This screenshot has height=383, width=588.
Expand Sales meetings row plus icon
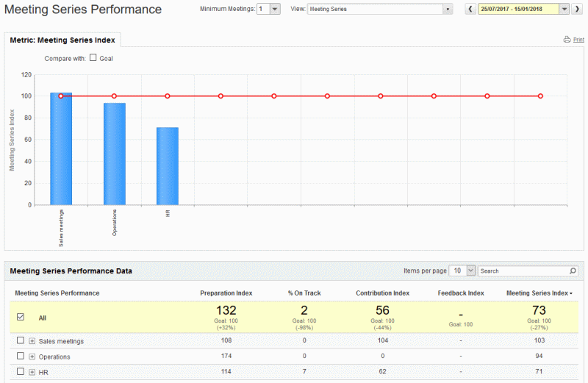point(32,341)
